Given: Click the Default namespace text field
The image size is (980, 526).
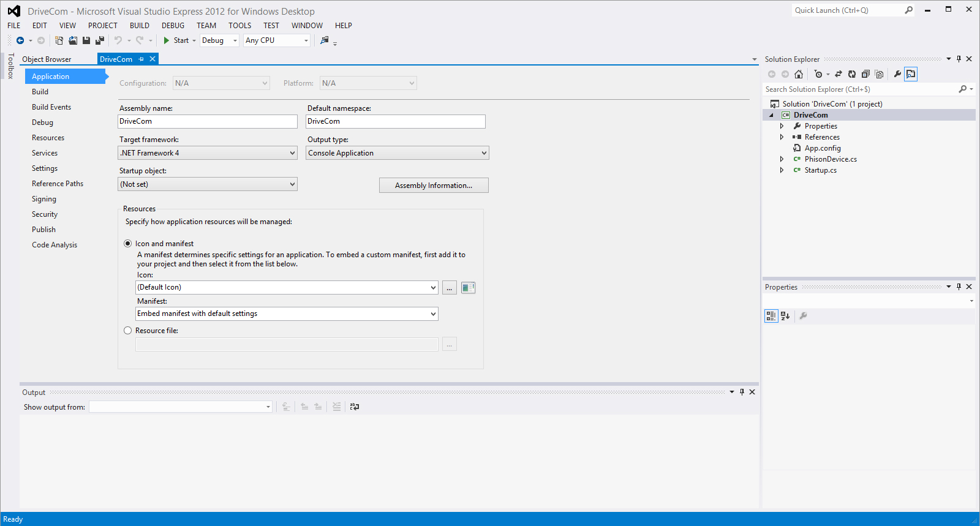Looking at the screenshot, I should click(x=396, y=121).
